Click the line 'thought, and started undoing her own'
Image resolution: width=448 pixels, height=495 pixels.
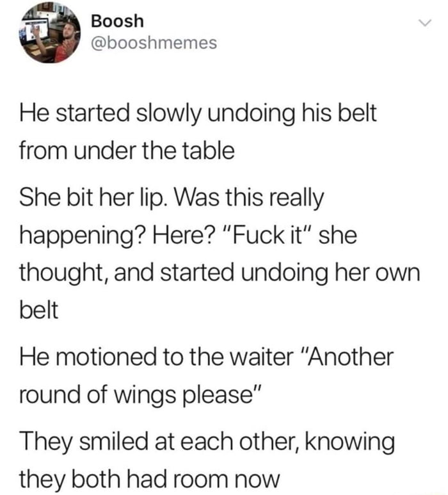(220, 273)
